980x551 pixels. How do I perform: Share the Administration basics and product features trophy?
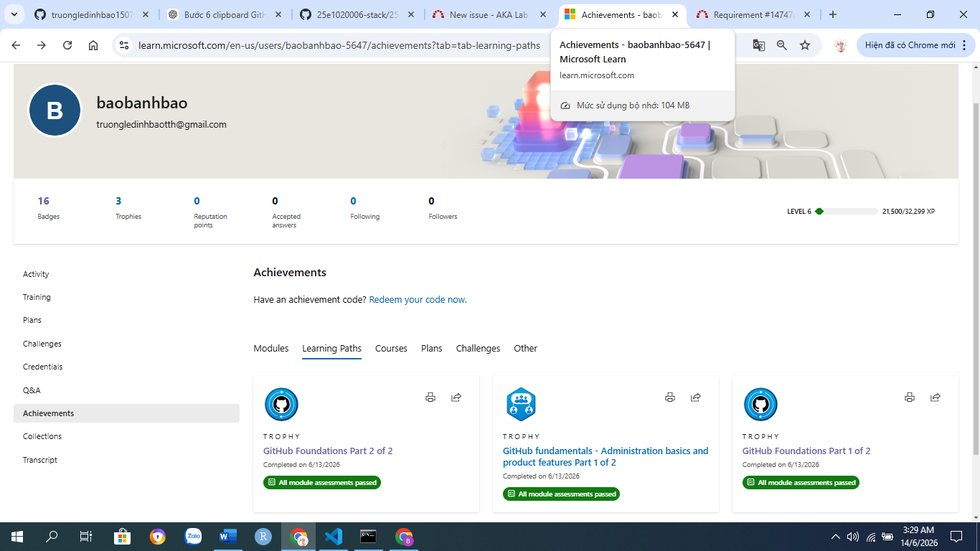(696, 397)
